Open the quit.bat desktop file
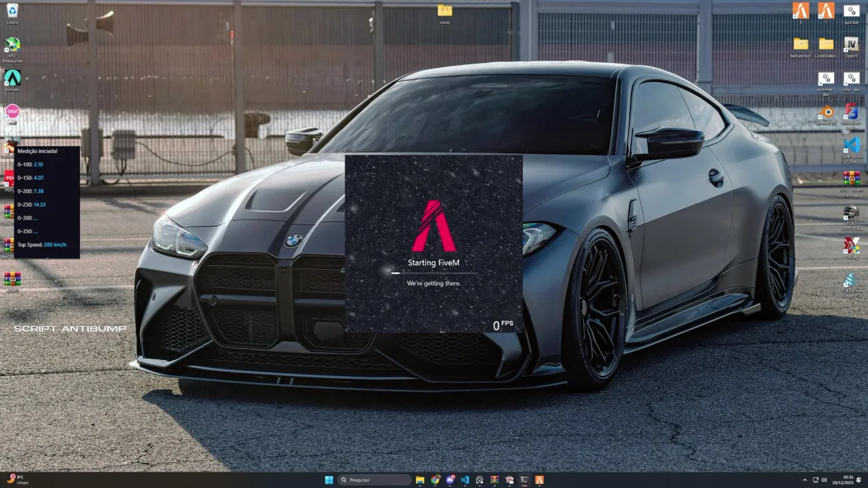Image resolution: width=868 pixels, height=488 pixels. pos(852,14)
